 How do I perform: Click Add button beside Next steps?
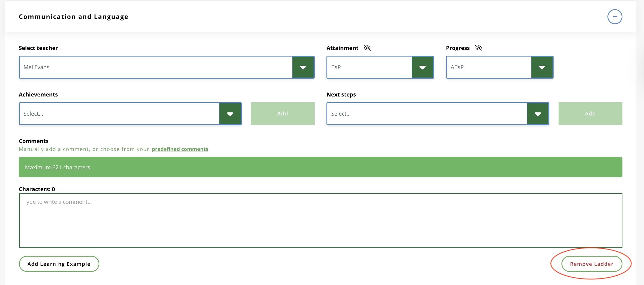point(590,114)
